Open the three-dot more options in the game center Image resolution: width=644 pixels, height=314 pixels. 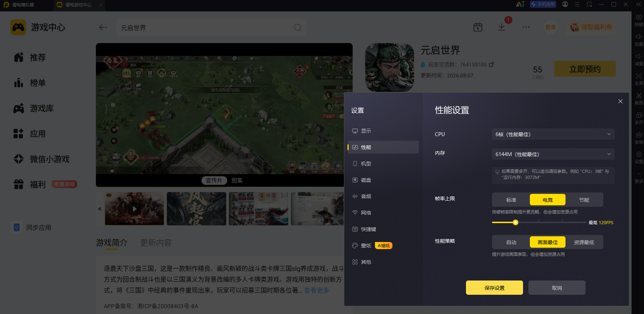[526, 27]
